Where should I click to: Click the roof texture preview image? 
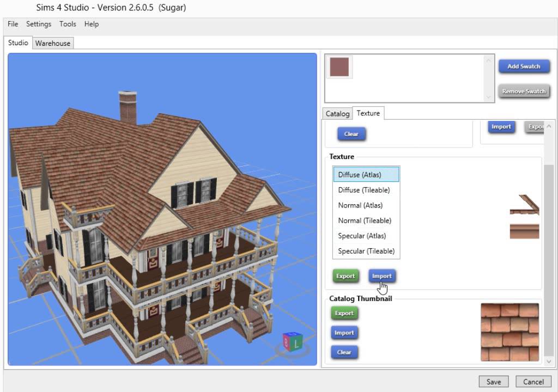coord(524,216)
